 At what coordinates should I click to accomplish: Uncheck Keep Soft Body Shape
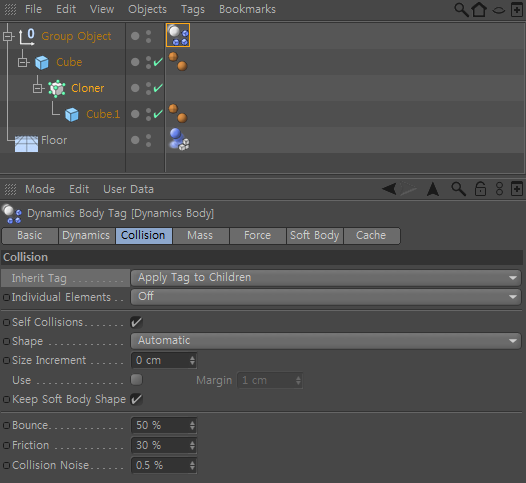137,399
